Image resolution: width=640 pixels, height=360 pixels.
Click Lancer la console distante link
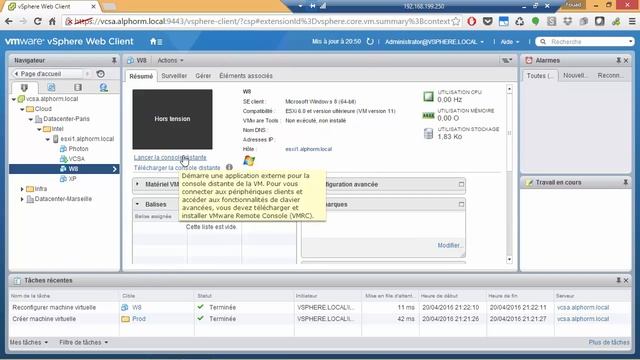click(x=170, y=158)
